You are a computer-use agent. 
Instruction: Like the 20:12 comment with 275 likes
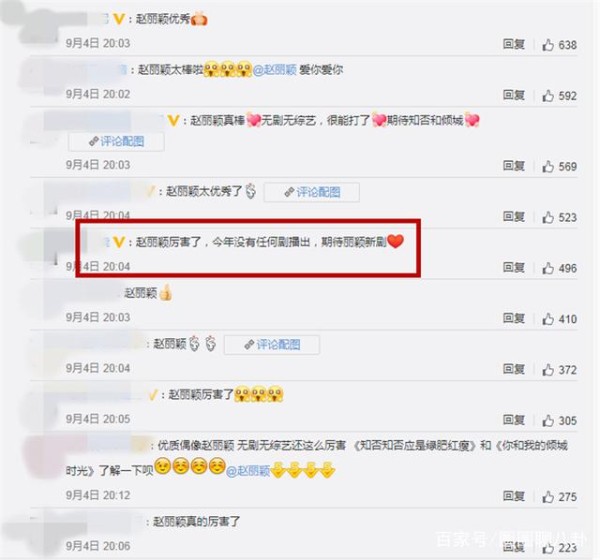(548, 497)
